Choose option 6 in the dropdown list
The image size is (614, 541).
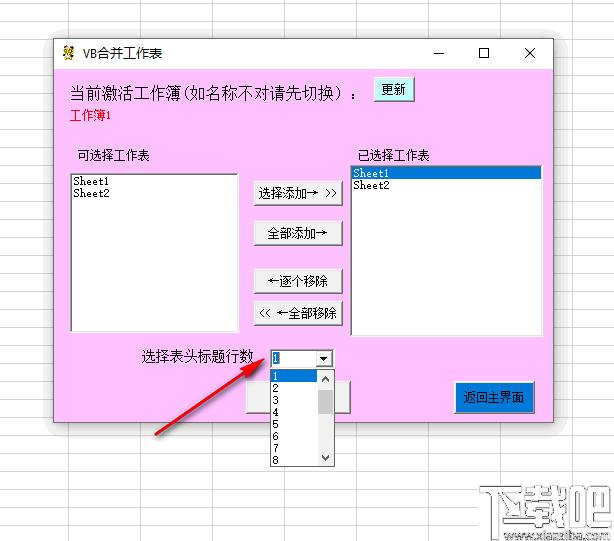(x=294, y=436)
